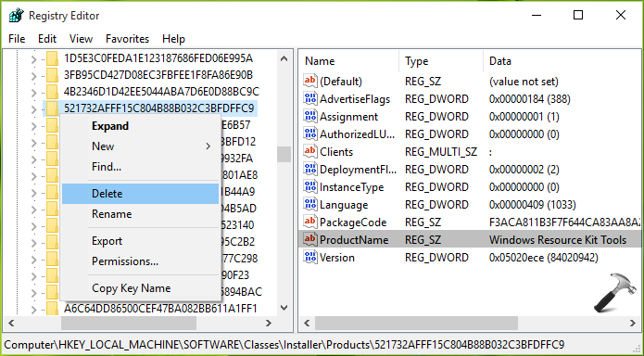The height and width of the screenshot is (356, 644).
Task: Click the values pane horizontal scroll right arrow
Action: click(633, 324)
